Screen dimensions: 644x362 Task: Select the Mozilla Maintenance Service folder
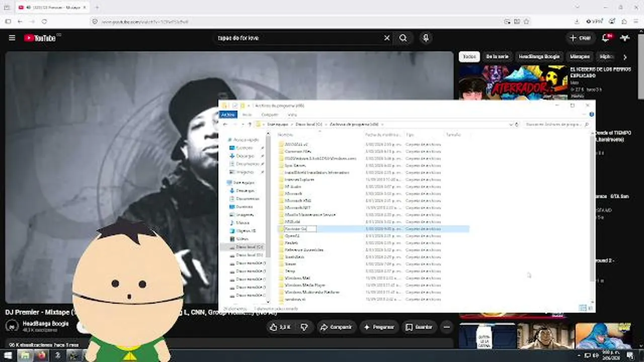click(x=310, y=215)
